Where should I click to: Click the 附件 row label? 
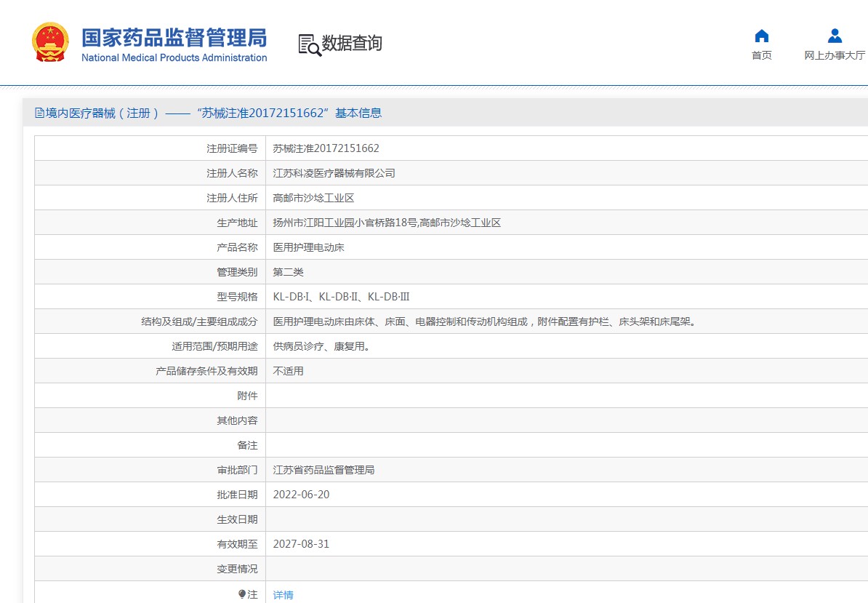(x=247, y=396)
